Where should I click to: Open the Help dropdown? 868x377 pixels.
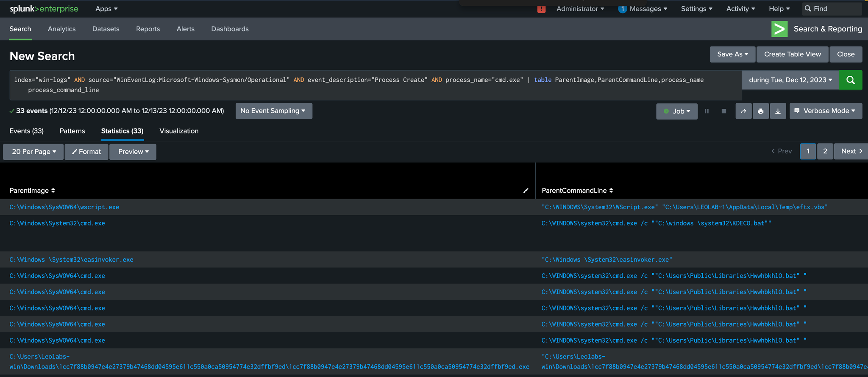779,9
